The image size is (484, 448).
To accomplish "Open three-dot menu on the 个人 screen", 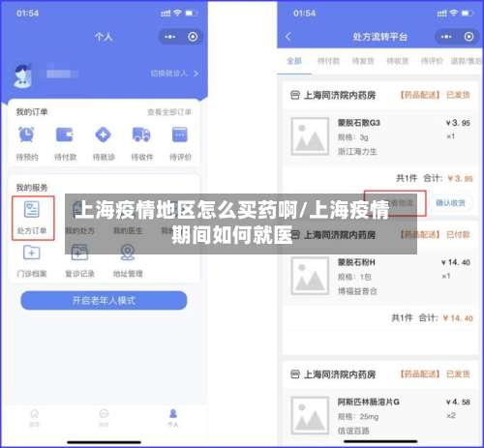I will (x=169, y=37).
